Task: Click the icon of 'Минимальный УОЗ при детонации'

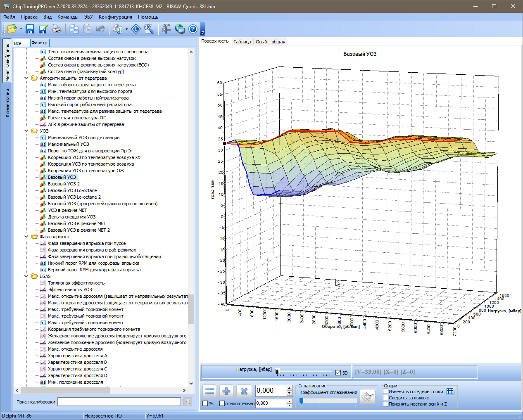Action: click(x=43, y=138)
